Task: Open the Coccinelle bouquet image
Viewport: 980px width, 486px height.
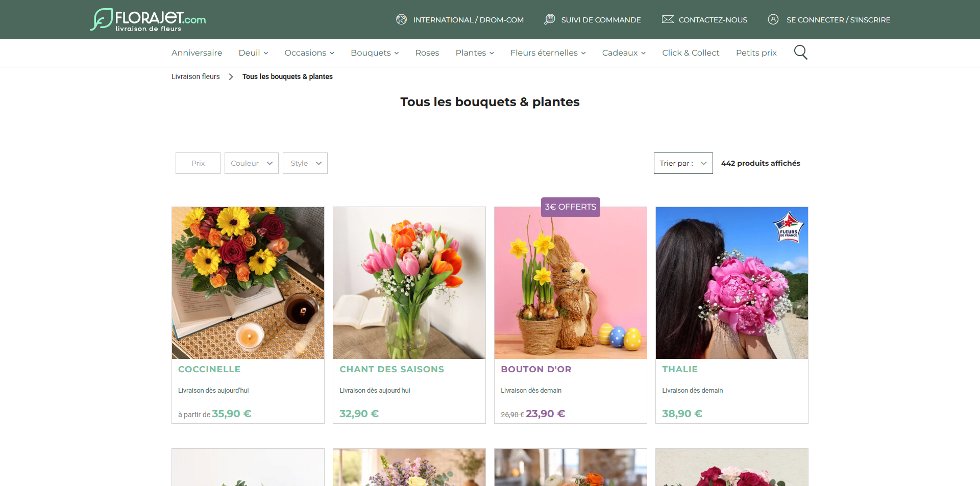Action: pos(248,283)
